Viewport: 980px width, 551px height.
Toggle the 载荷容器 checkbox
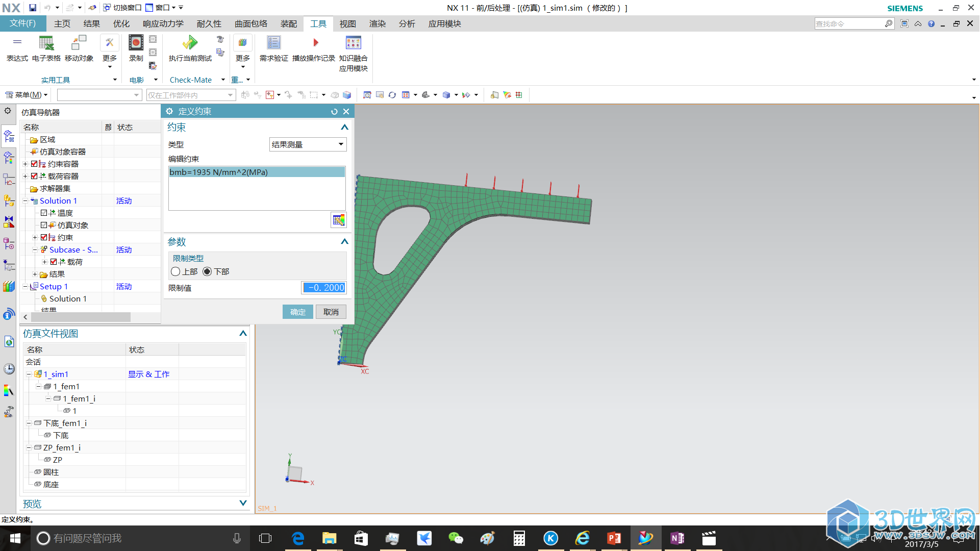coord(34,176)
